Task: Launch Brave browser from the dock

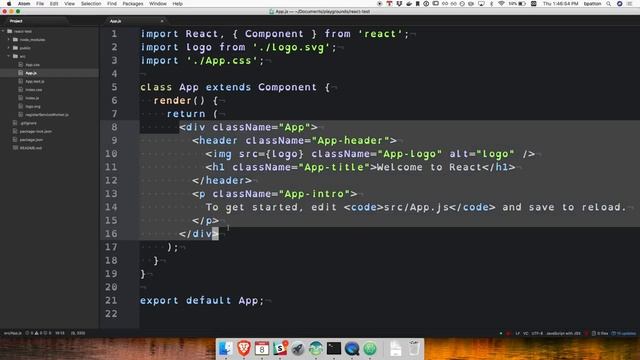Action: click(x=244, y=349)
